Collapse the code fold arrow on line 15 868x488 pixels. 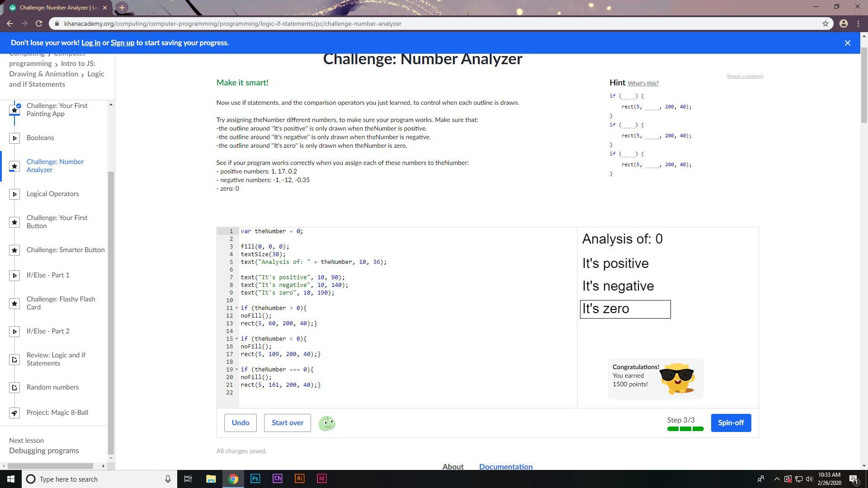click(236, 339)
